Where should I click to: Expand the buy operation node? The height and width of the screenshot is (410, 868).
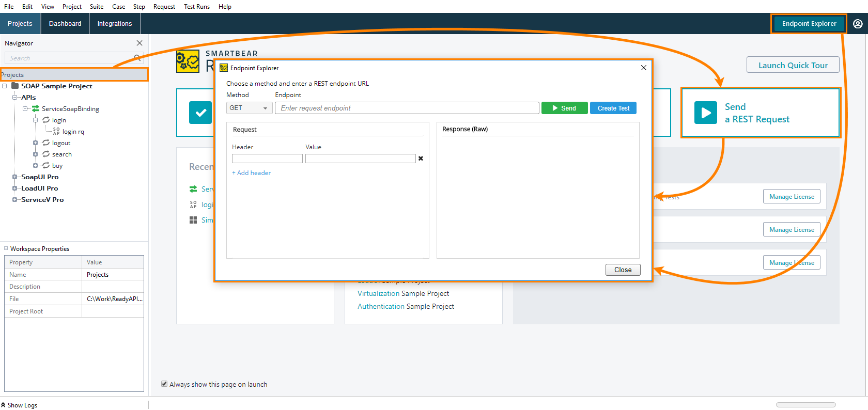[36, 165]
